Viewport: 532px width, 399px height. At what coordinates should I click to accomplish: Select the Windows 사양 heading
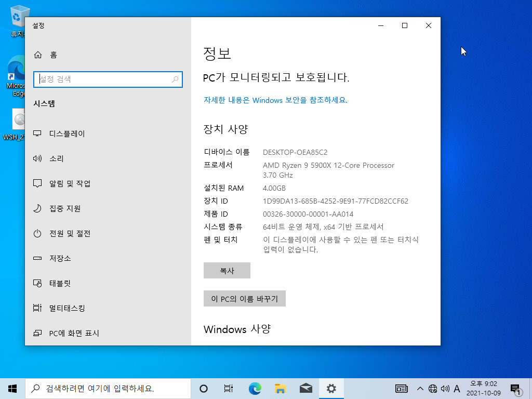tap(237, 329)
